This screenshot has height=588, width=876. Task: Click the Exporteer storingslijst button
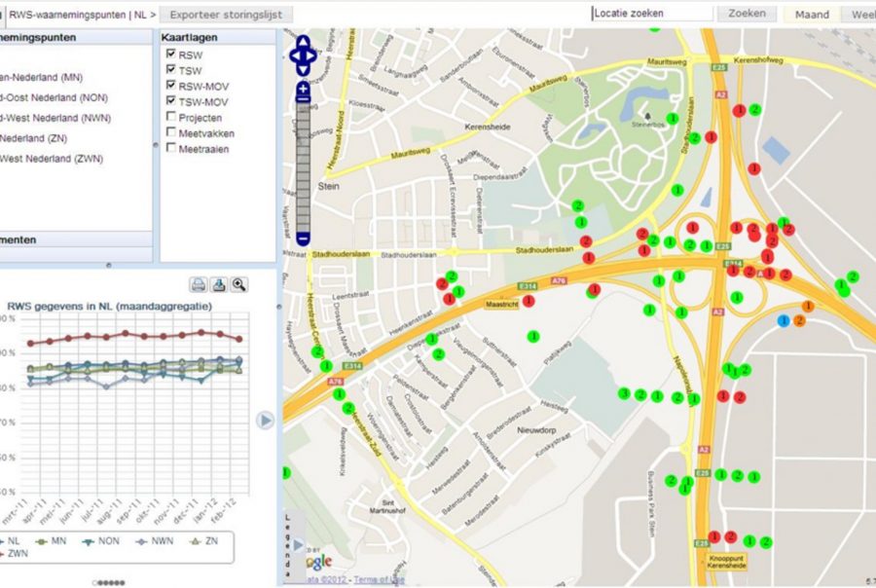225,15
